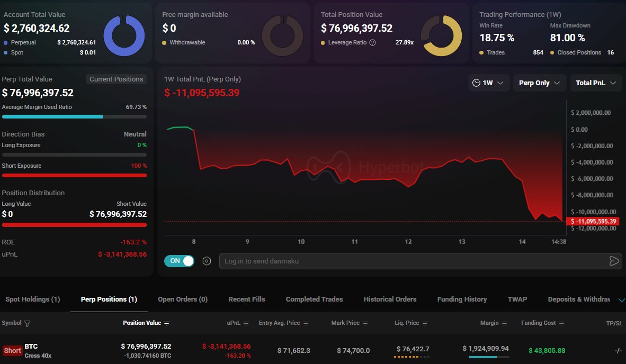Click the BTC symbol in positions table
This screenshot has width=626, height=364.
click(x=31, y=347)
